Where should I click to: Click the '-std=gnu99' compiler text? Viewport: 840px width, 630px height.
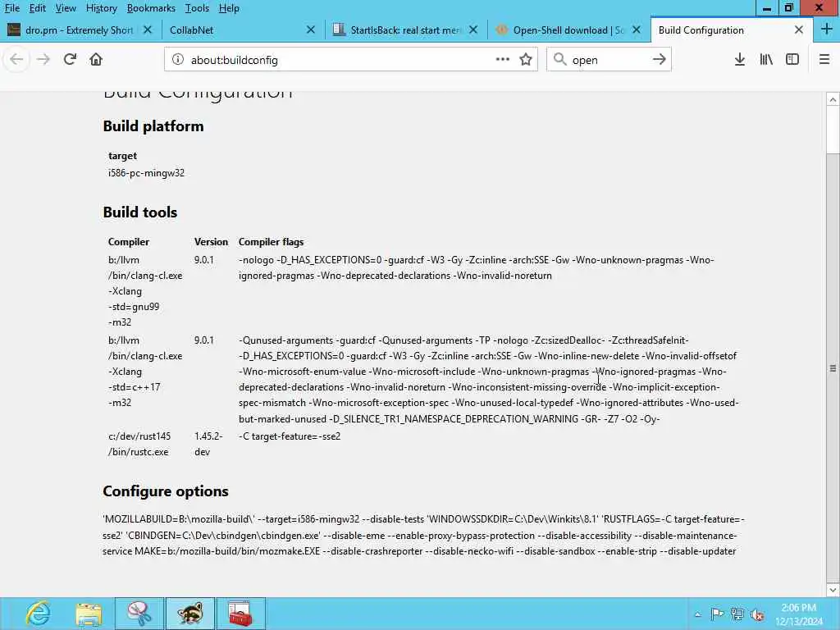(x=134, y=307)
